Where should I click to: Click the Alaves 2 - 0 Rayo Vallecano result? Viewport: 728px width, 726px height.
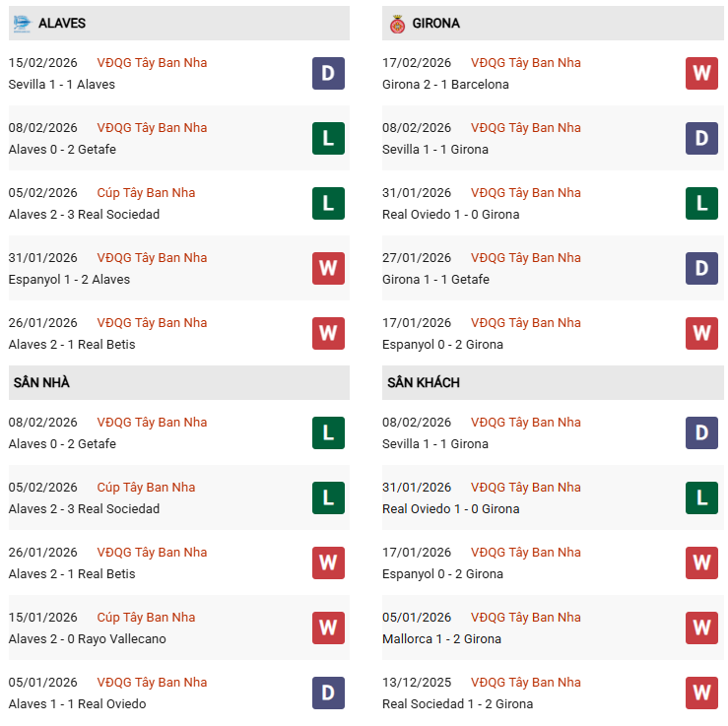[x=87, y=638]
